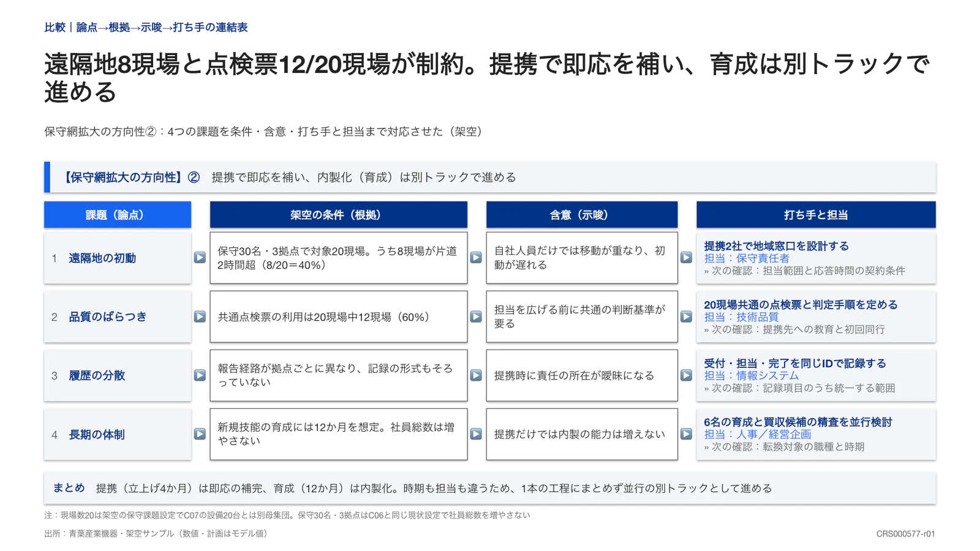Click the arrow icon after 遠隔地の初動
This screenshot has height=551, width=980.
point(200,258)
